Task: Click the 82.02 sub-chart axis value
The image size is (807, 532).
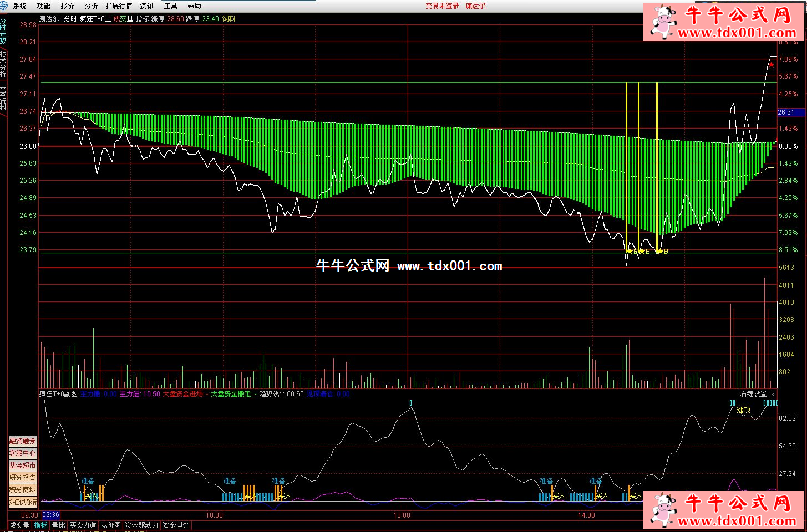Action: (x=787, y=418)
